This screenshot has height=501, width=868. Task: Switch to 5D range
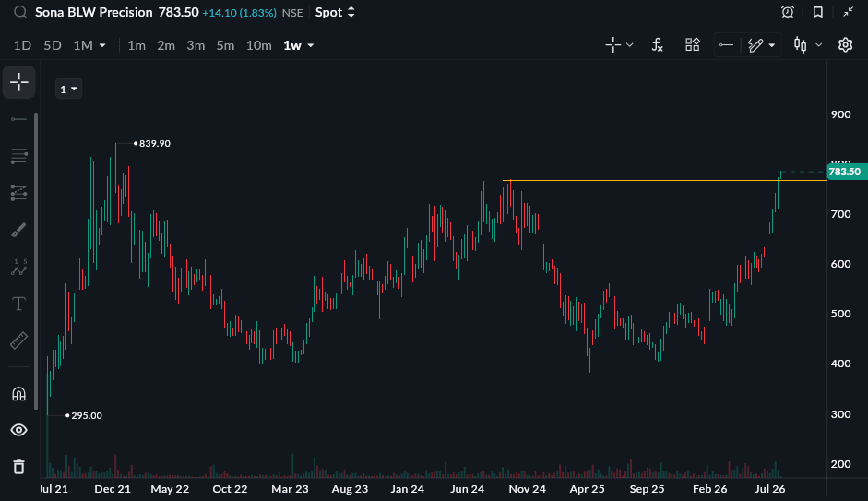point(53,45)
